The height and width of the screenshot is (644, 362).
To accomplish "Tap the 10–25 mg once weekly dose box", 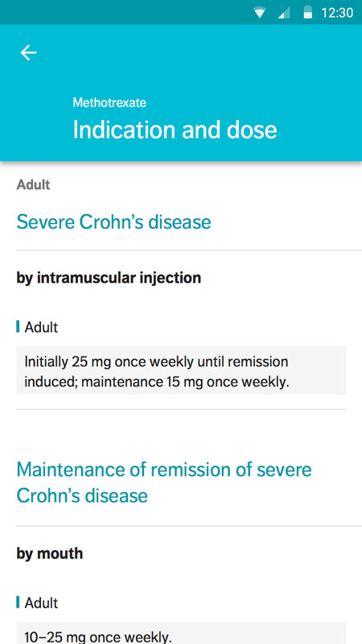I will [x=181, y=633].
